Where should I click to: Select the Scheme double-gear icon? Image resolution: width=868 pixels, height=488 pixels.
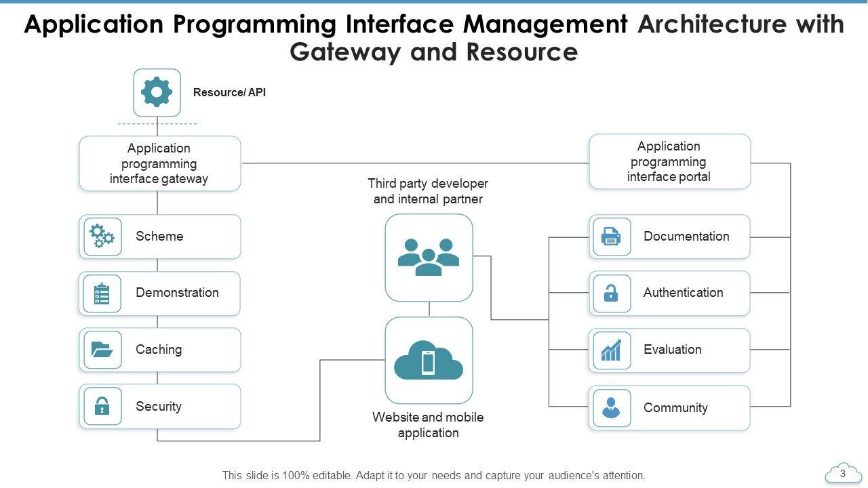click(x=102, y=237)
